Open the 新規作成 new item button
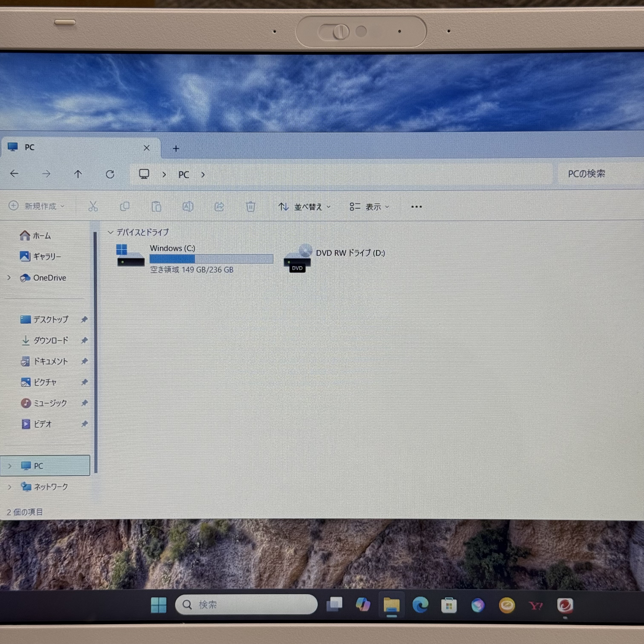 point(37,206)
